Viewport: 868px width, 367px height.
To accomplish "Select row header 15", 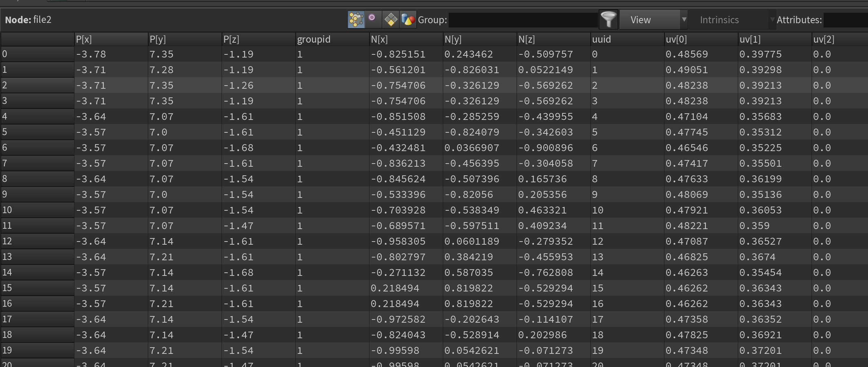I will [37, 288].
